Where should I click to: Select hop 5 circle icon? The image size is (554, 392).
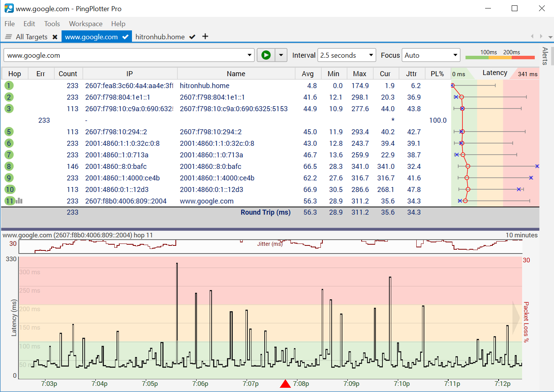9,132
